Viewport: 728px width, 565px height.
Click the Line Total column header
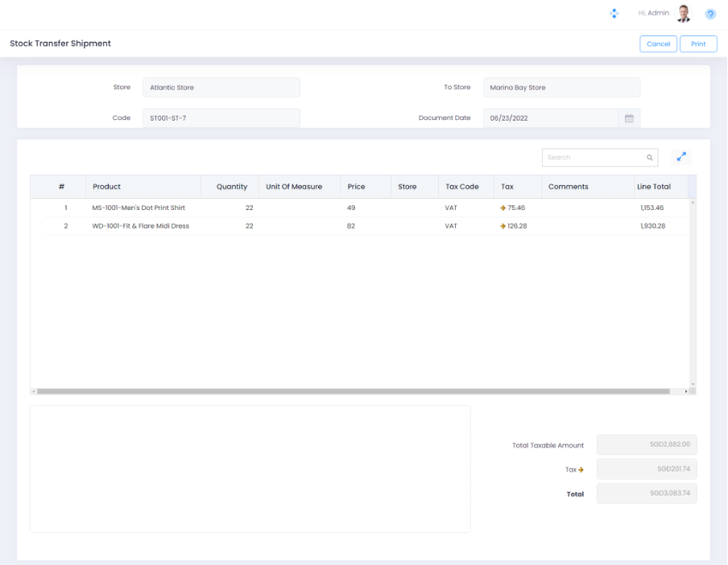[653, 187]
